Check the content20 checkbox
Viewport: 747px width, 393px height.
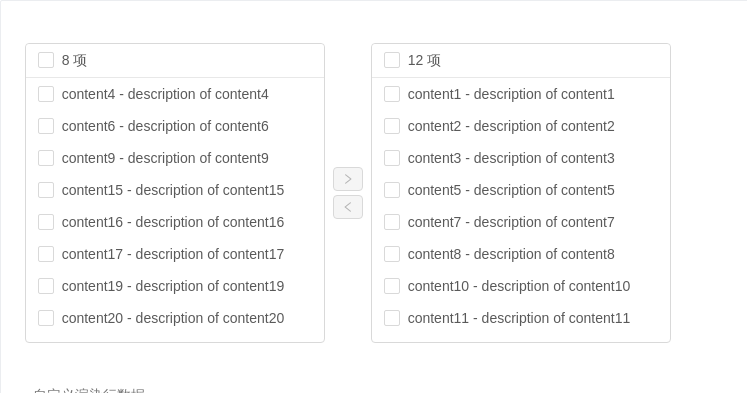(x=46, y=317)
